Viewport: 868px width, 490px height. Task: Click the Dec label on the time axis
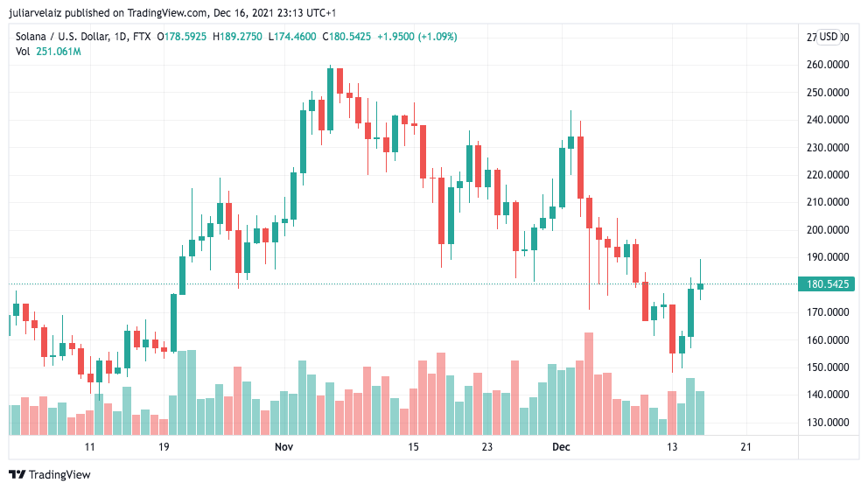coord(561,447)
